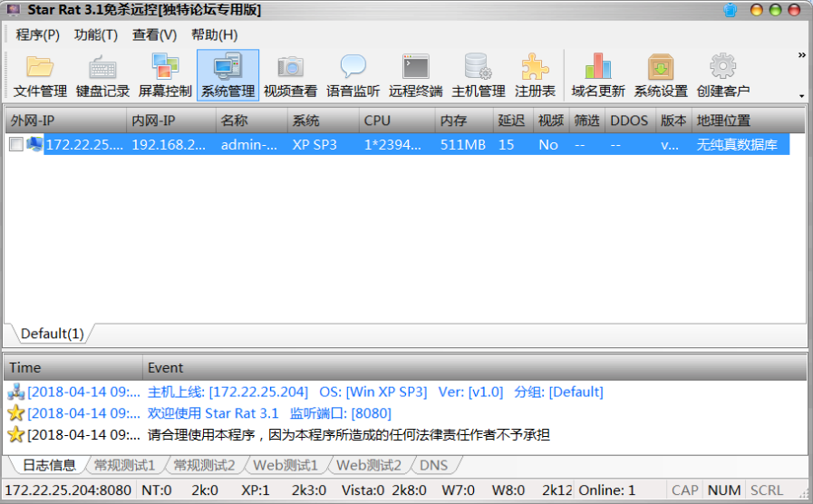Screen dimensions: 813x504
Task: Click the network icon of the 主机上线 log entry
Action: click(x=16, y=392)
